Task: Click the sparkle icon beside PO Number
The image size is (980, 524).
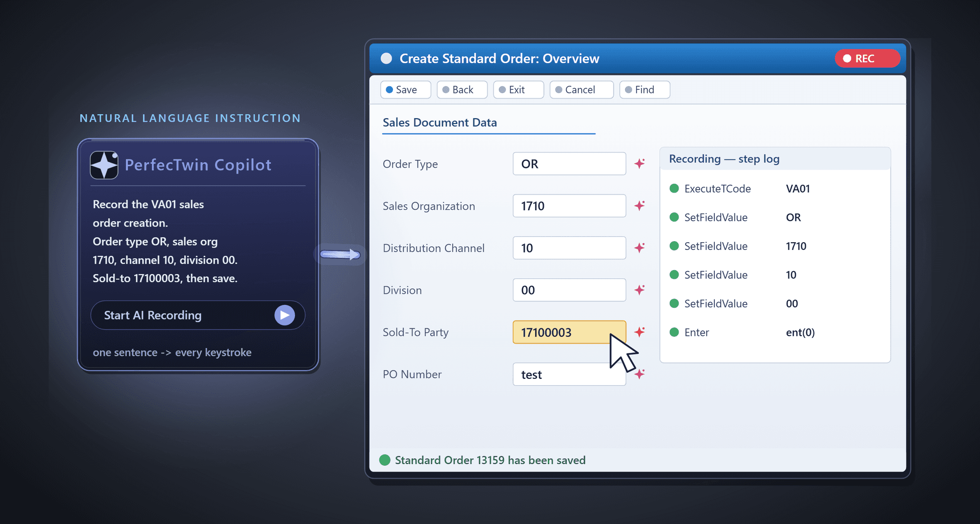Action: click(639, 374)
